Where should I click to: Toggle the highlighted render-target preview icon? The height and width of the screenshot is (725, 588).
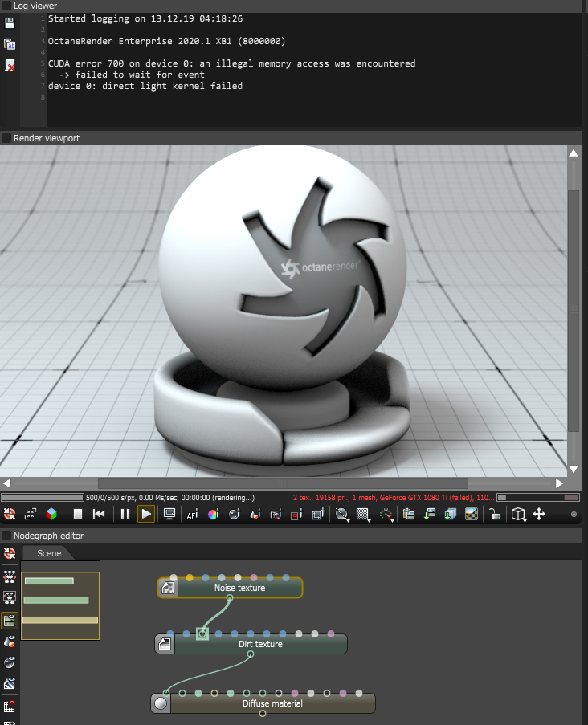coord(10,621)
